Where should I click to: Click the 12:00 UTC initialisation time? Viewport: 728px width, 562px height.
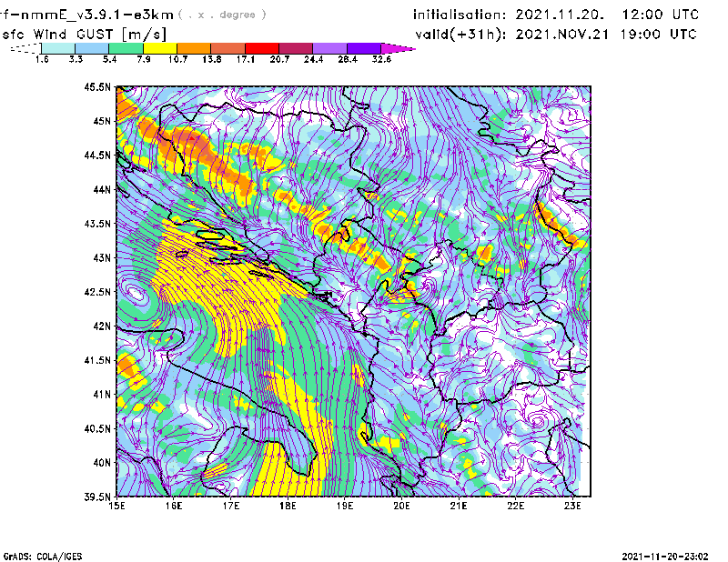661,15
